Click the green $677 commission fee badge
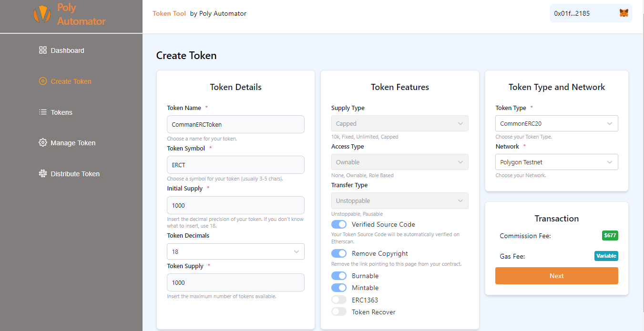The height and width of the screenshot is (331, 644). tap(610, 235)
